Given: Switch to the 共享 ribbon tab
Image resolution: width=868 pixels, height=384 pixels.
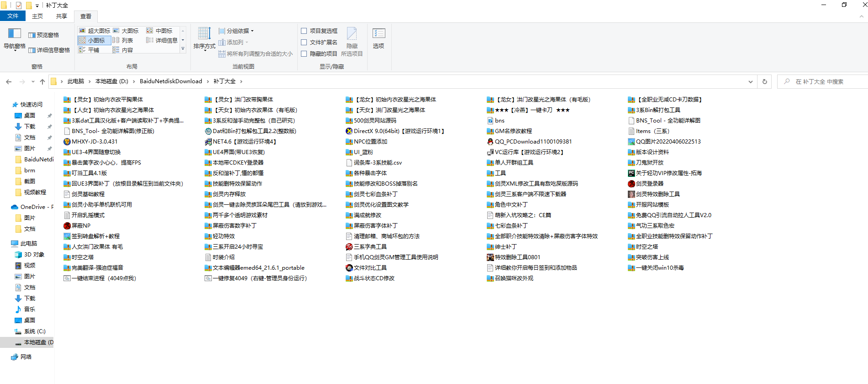Looking at the screenshot, I should coord(62,16).
